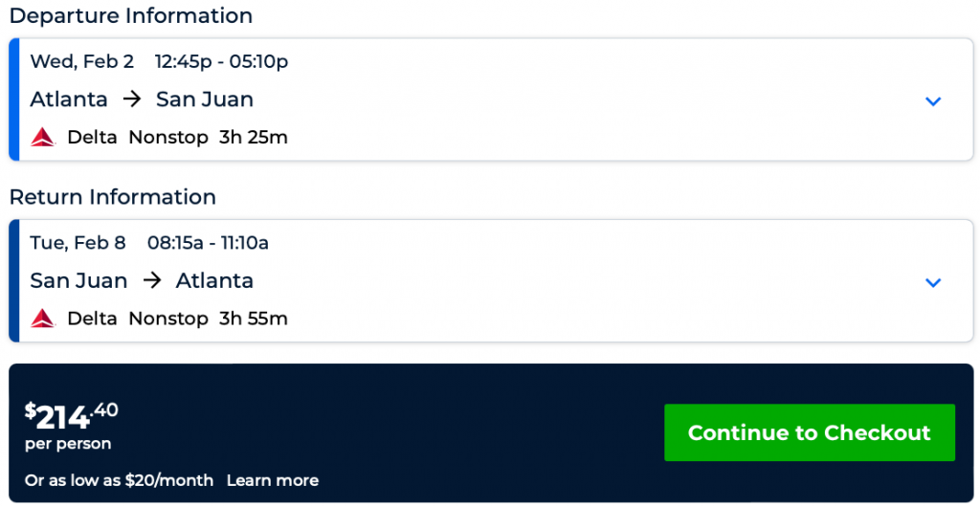The height and width of the screenshot is (507, 980).
Task: Click the Delta logo on the return flight
Action: pos(44,319)
